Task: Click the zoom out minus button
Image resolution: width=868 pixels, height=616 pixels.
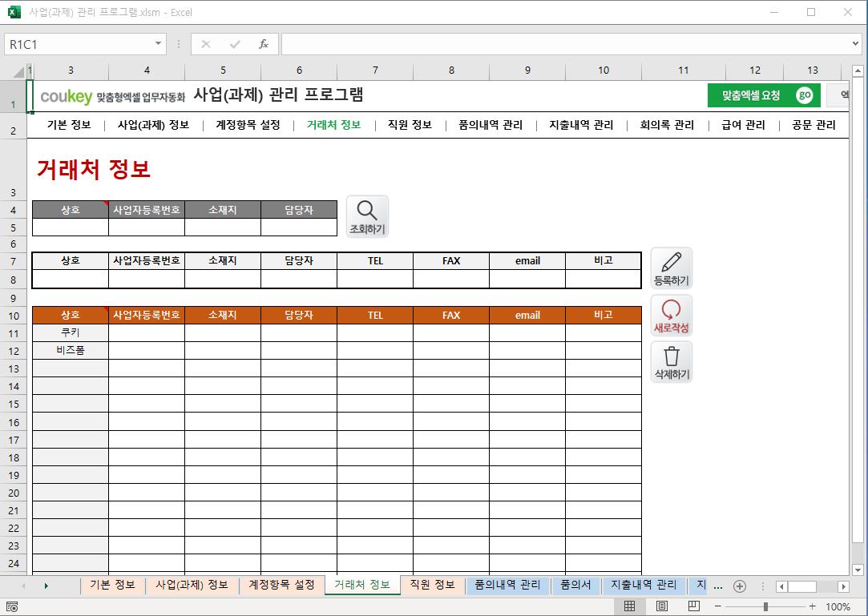Action: 717,606
